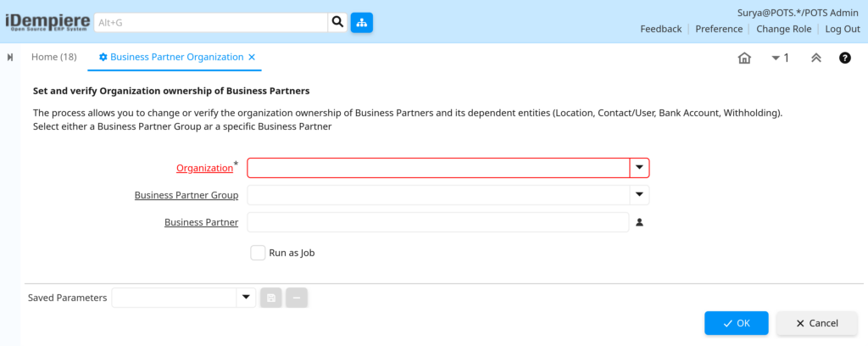The height and width of the screenshot is (346, 868).
Task: Click Change Role in header
Action: [x=784, y=29]
